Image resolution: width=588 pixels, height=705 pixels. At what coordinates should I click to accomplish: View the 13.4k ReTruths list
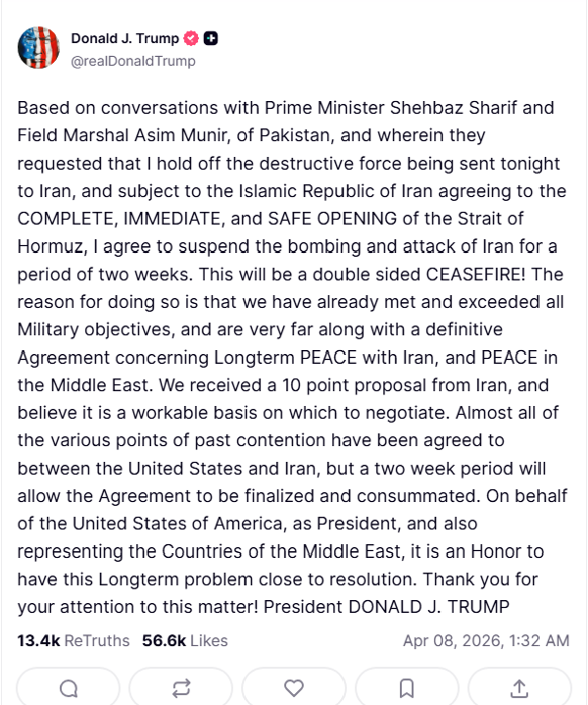click(x=73, y=640)
